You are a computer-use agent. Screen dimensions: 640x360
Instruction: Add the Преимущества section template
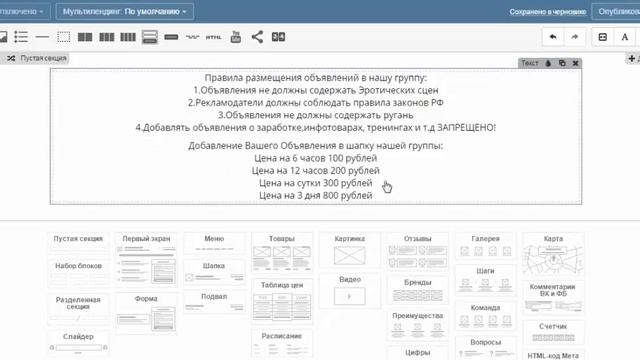417,325
